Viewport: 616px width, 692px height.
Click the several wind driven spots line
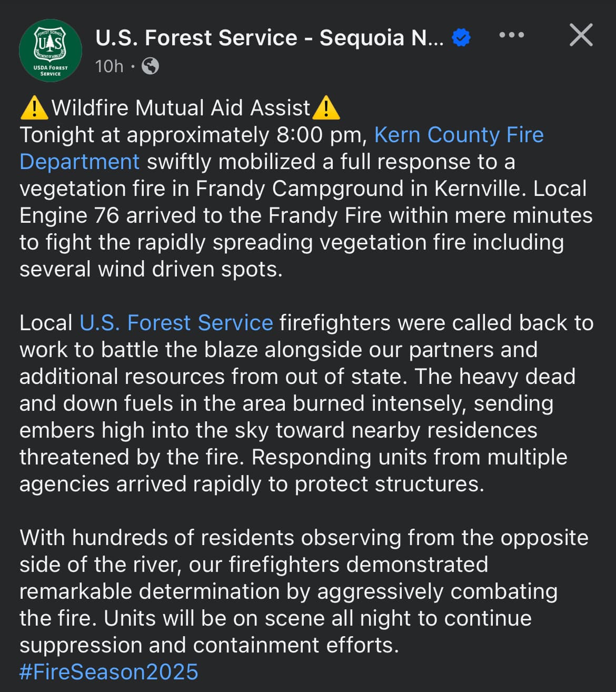[x=151, y=269]
